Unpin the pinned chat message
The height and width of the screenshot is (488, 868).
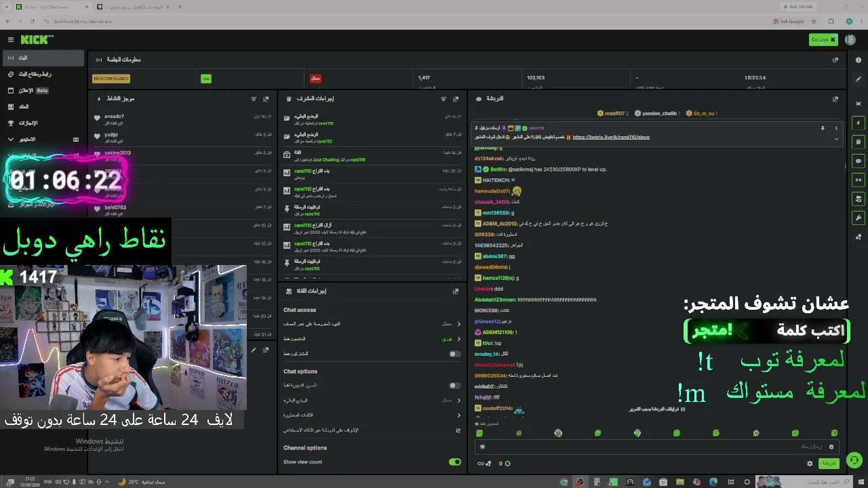pos(823,128)
